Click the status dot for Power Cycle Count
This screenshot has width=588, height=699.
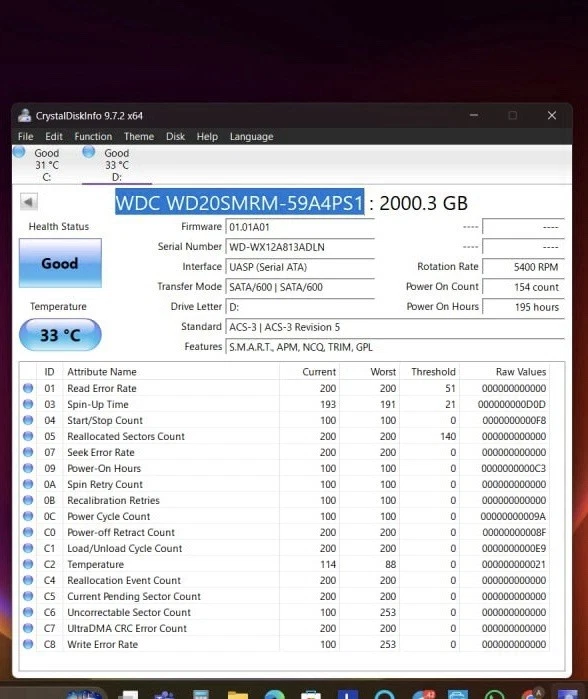coord(28,516)
